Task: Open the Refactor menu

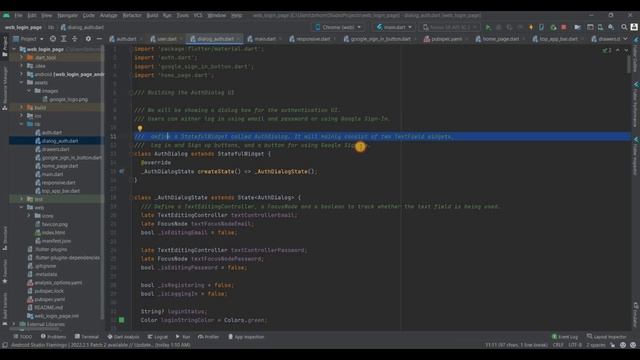Action: (x=132, y=16)
